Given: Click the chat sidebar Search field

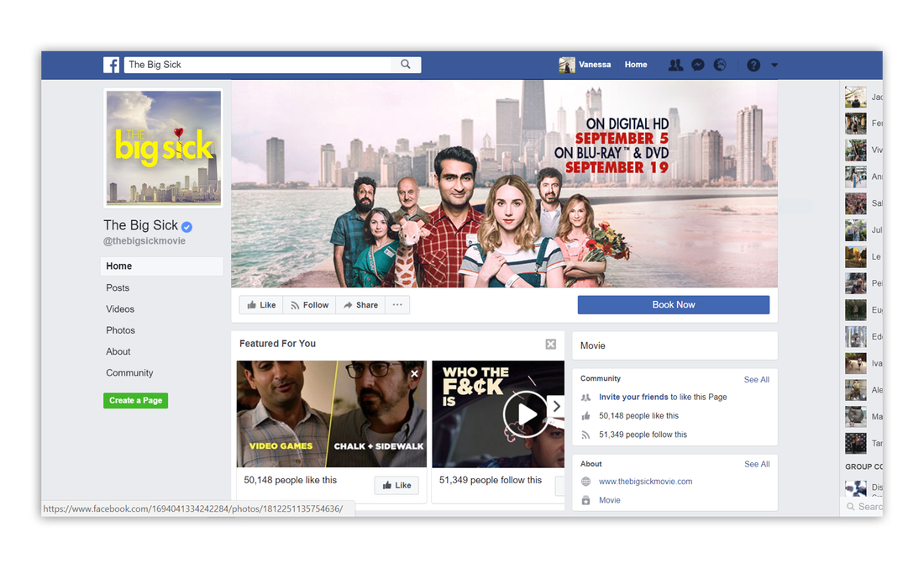Looking at the screenshot, I should pyautogui.click(x=864, y=507).
